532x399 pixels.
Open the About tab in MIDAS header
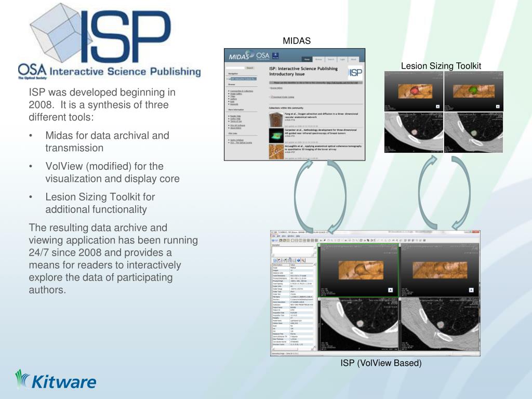(x=353, y=59)
